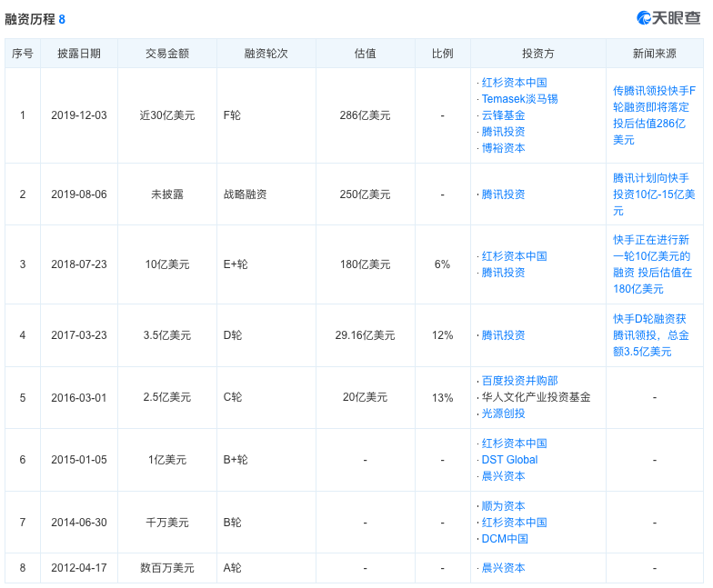Image resolution: width=713 pixels, height=588 pixels.
Task: Open 腾讯投资 link in the F轮 row
Action: pos(503,132)
